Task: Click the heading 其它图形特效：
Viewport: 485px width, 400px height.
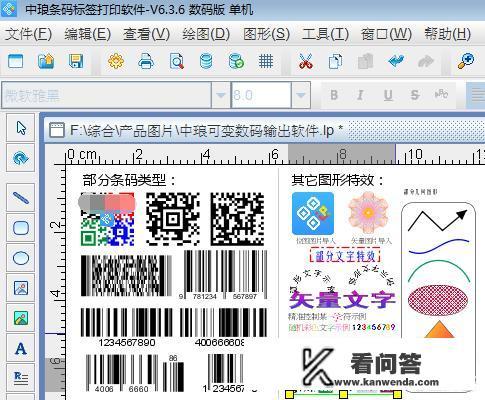Action: (x=338, y=180)
